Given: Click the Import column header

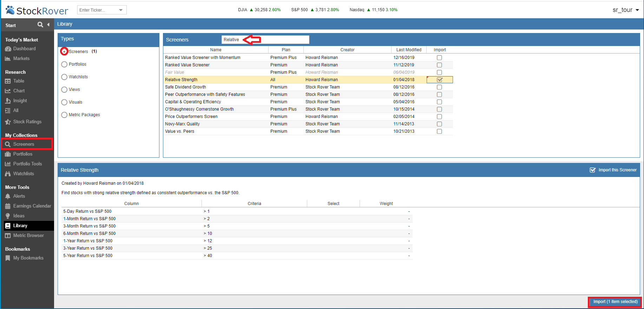Looking at the screenshot, I should click(440, 50).
